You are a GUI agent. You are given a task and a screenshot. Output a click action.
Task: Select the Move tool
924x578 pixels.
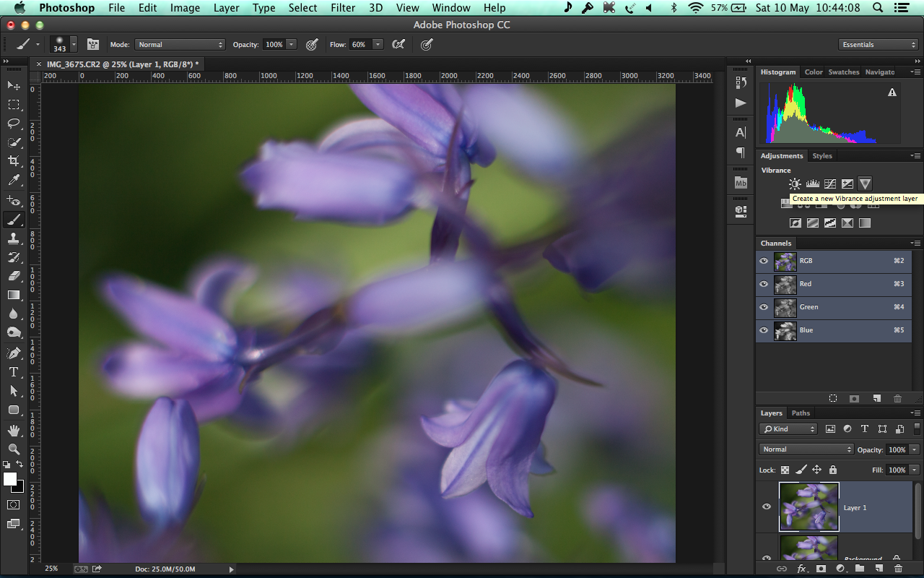click(14, 86)
